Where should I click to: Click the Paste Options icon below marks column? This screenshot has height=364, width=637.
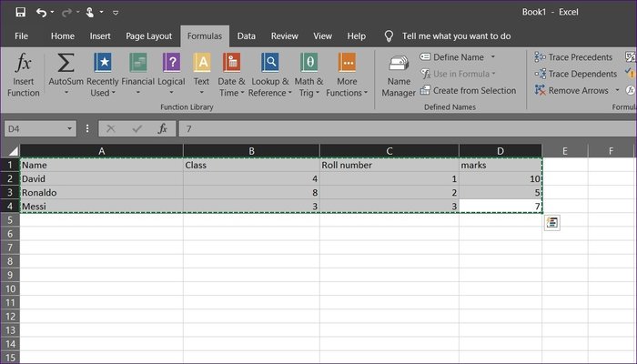(552, 223)
